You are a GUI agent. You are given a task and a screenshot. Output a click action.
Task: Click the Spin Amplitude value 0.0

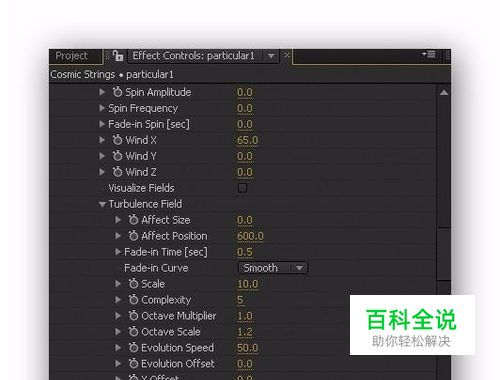245,92
